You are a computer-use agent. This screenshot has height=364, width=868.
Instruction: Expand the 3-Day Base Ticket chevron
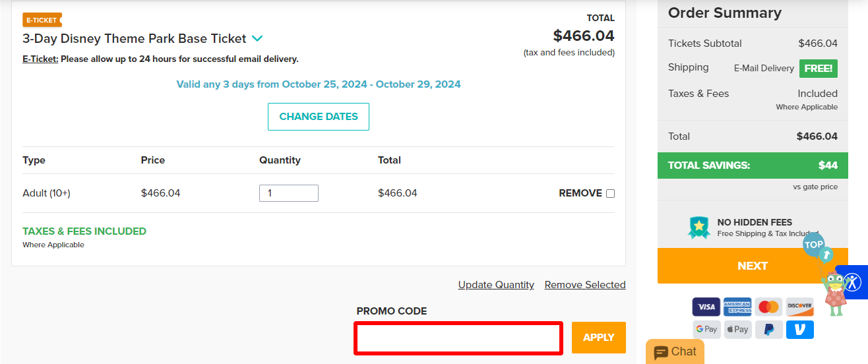[257, 39]
